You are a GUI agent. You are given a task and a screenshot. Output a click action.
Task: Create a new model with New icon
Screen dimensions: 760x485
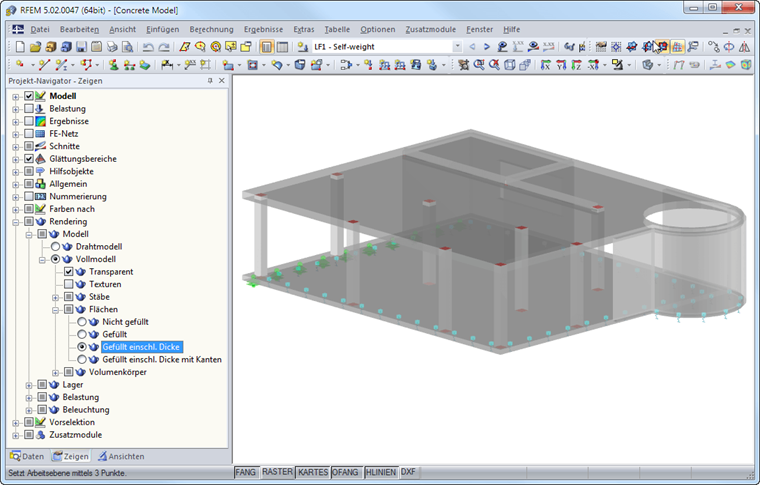point(20,47)
